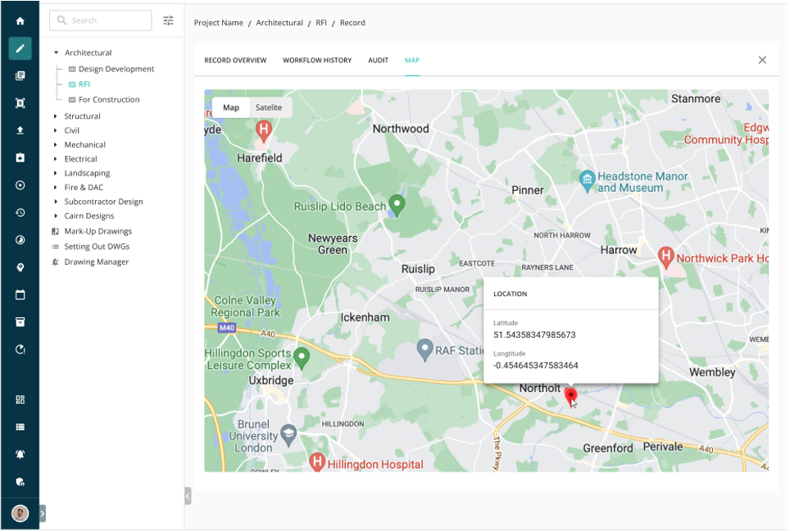The image size is (790, 532).
Task: Click the red location pin near Northolt
Action: point(570,397)
